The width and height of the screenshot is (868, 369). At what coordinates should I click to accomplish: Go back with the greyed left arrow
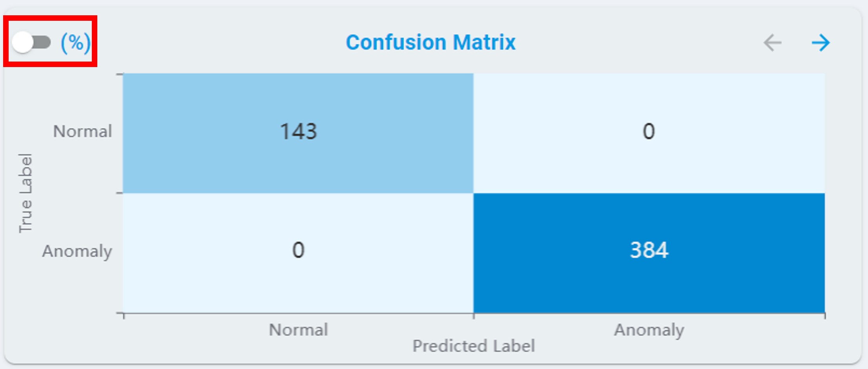(772, 43)
